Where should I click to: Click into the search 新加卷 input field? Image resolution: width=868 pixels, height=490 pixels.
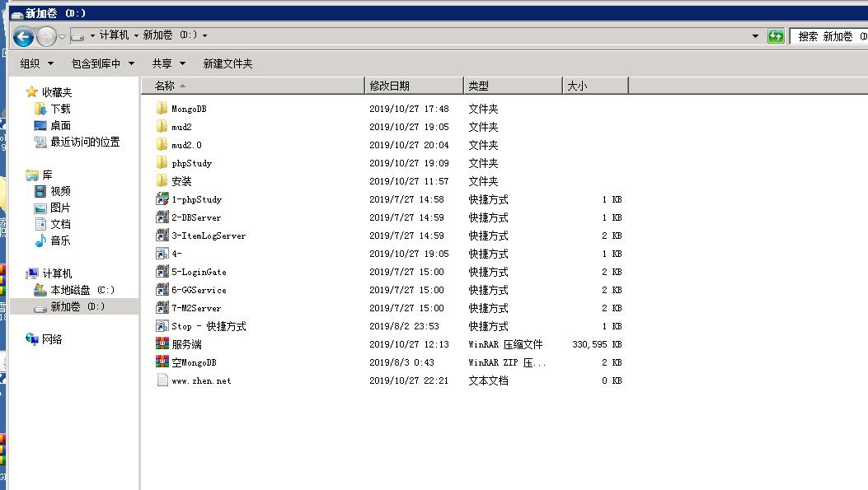point(828,36)
